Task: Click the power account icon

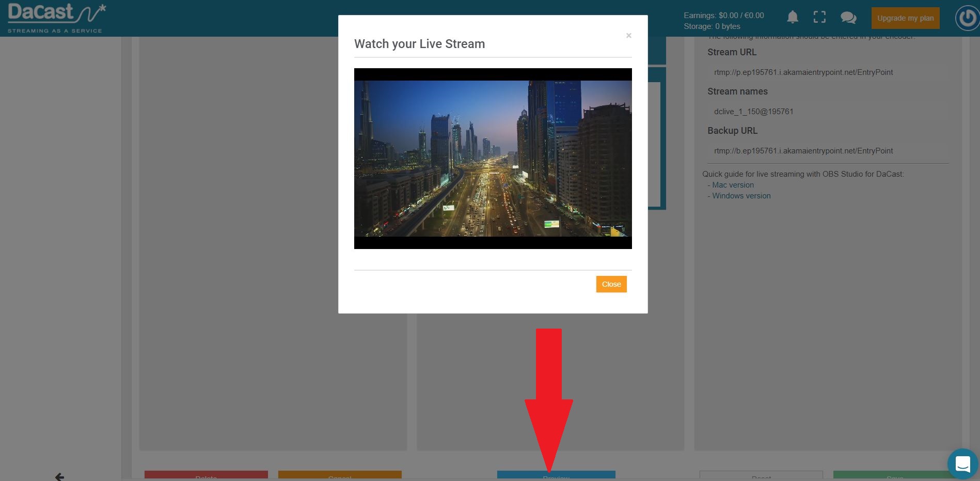Action: pyautogui.click(x=967, y=18)
